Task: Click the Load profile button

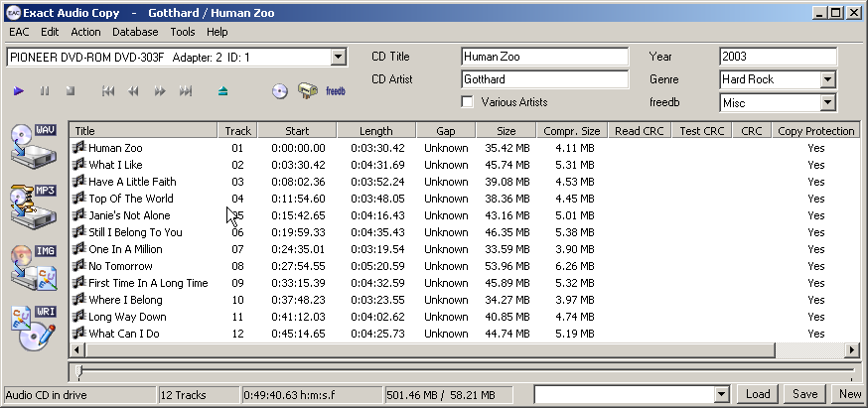Action: pyautogui.click(x=758, y=394)
